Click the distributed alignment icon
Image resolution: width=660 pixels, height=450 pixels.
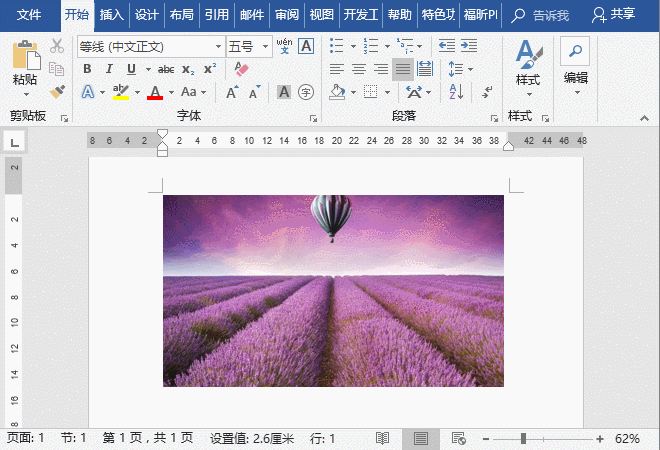[x=425, y=69]
